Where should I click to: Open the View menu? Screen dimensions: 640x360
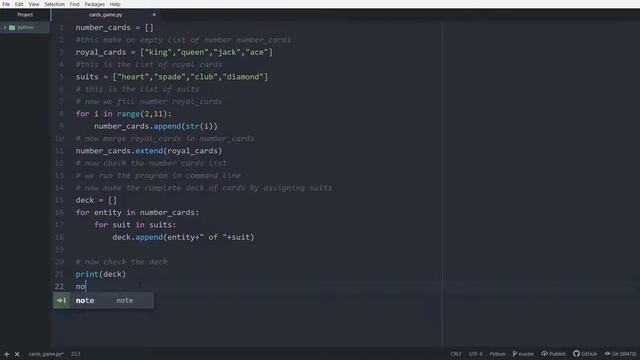34,4
